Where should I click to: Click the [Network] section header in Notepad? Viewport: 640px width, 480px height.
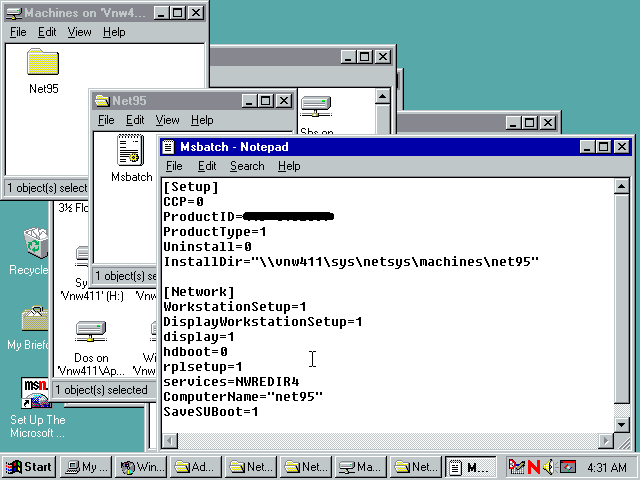199,292
